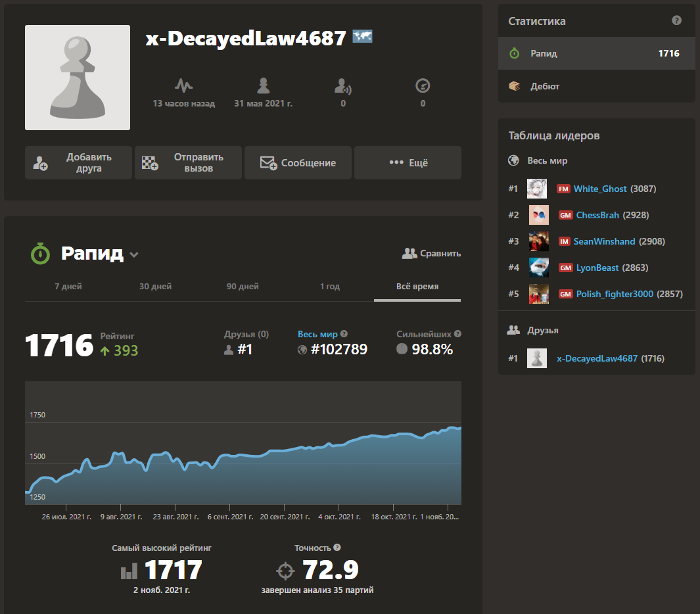Click the GM badge beside ChessBrah

pyautogui.click(x=565, y=215)
